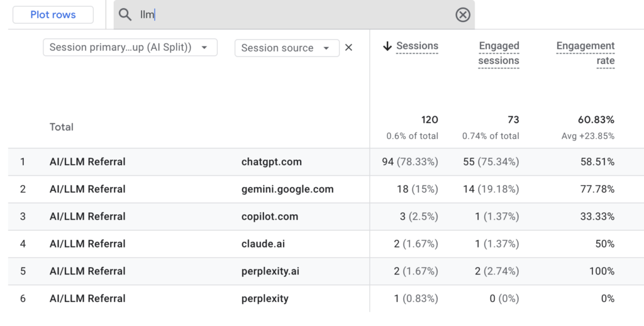Image resolution: width=644 pixels, height=326 pixels.
Task: Clear the search field with X icon
Action: coord(463,15)
